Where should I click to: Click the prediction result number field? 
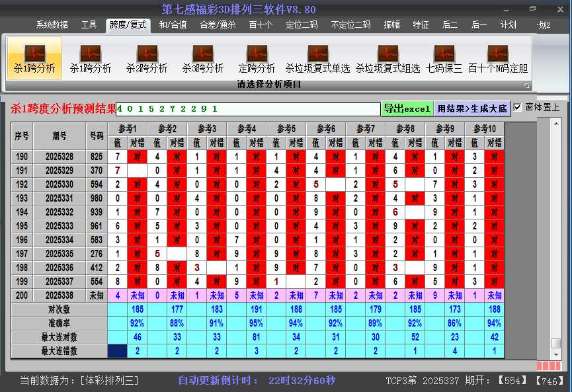click(248, 108)
